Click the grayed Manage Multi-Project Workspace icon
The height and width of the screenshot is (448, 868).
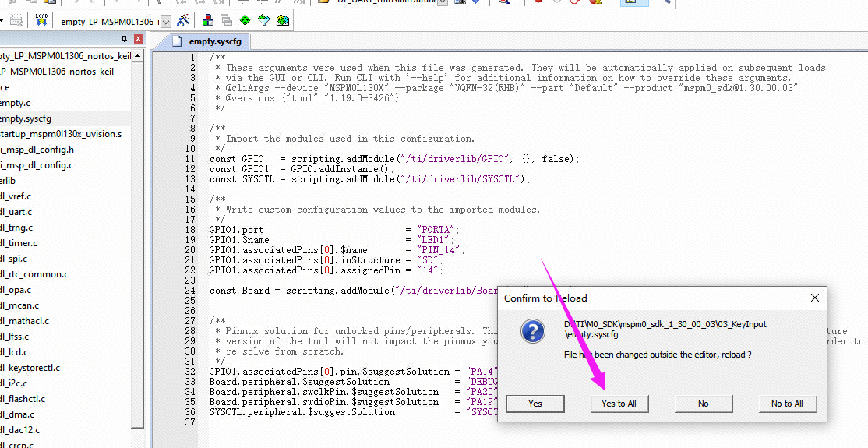[226, 20]
